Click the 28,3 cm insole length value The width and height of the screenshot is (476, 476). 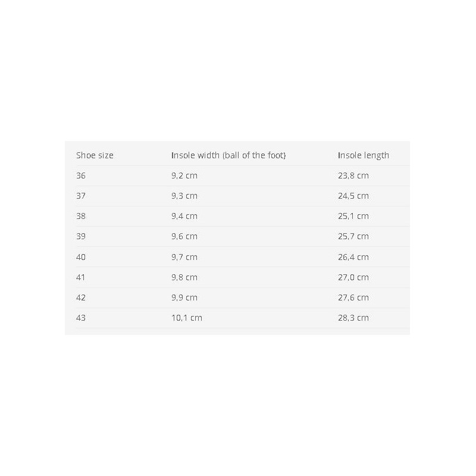point(353,318)
